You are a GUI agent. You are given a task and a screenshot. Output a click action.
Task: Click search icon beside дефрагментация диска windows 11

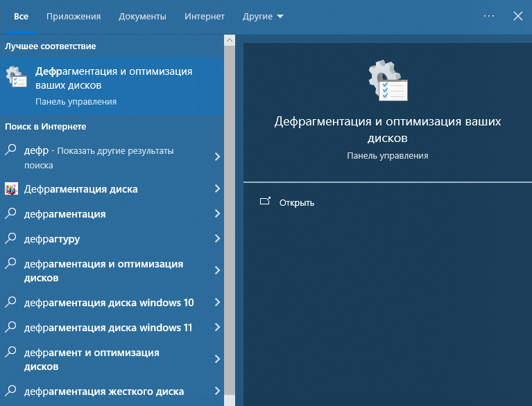[10, 327]
